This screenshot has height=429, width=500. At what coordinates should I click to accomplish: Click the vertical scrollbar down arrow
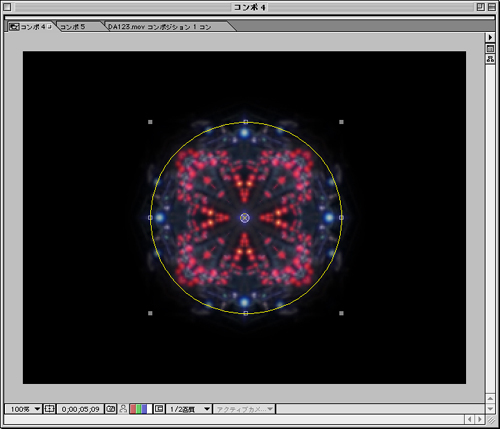pyautogui.click(x=490, y=408)
